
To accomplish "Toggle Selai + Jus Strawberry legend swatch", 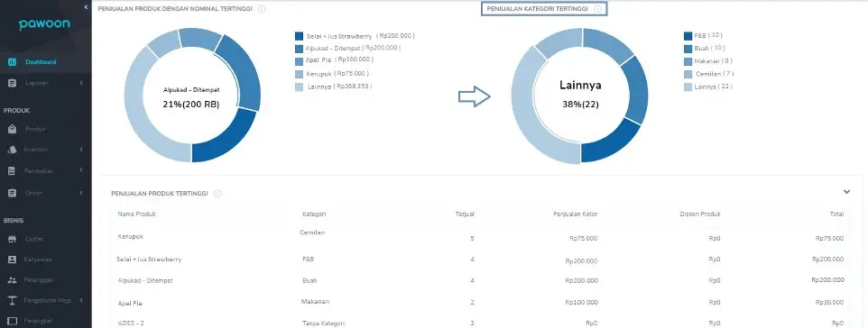I will (x=299, y=36).
